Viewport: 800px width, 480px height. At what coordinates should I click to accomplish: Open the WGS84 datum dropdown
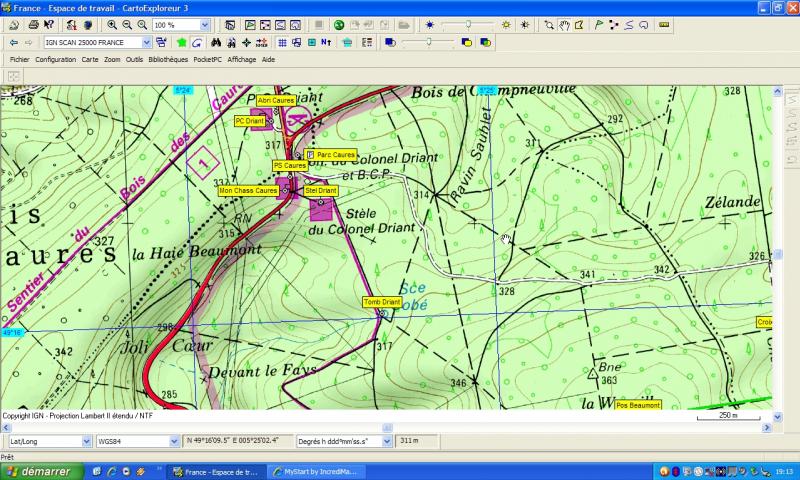click(174, 441)
